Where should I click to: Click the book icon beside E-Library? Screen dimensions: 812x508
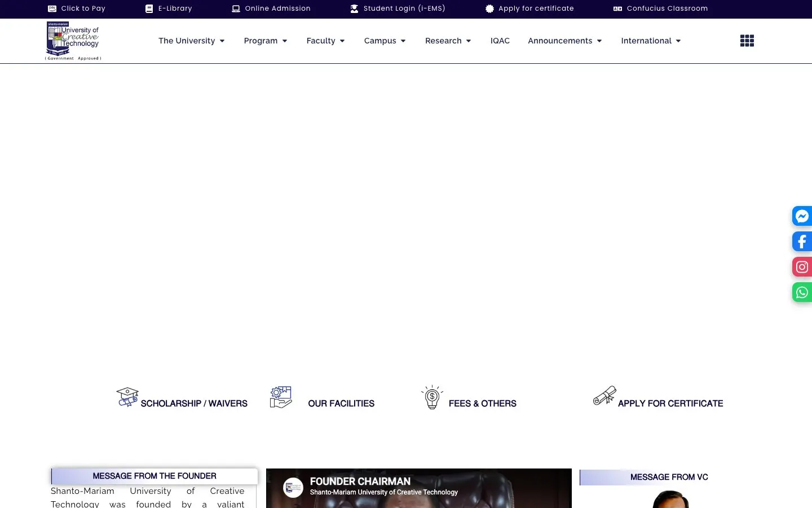pyautogui.click(x=149, y=8)
